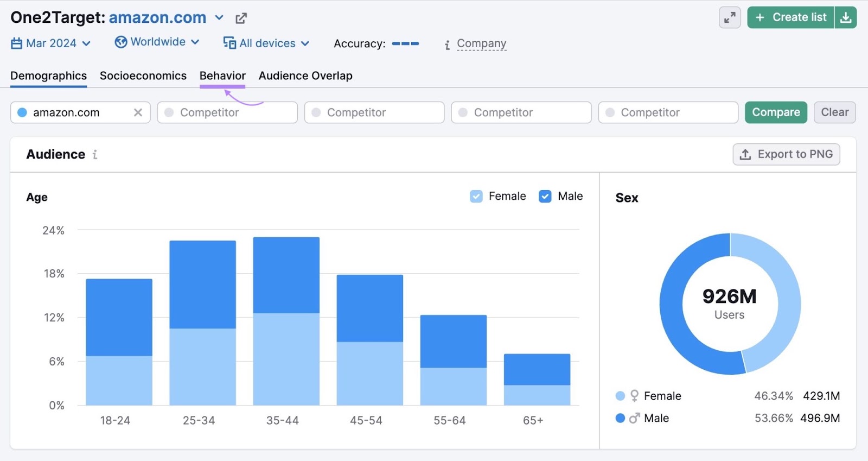Click the third Competitor input field

click(x=521, y=112)
